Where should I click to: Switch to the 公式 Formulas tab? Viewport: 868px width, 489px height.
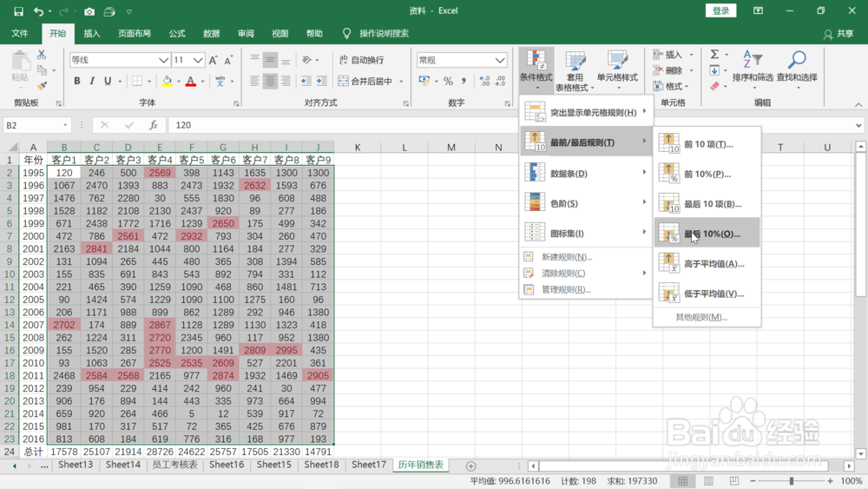(177, 33)
